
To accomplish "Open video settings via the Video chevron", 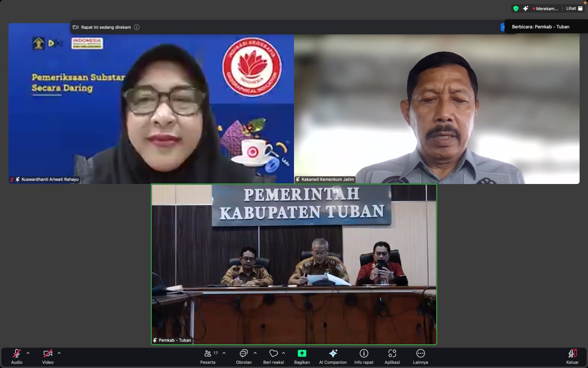I will (x=59, y=353).
